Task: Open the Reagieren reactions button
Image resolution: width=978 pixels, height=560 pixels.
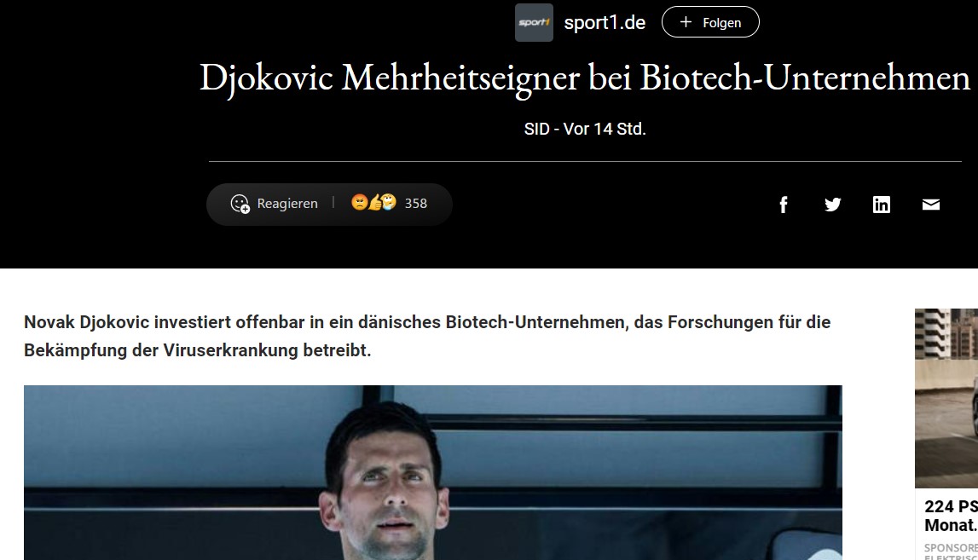Action: click(275, 204)
